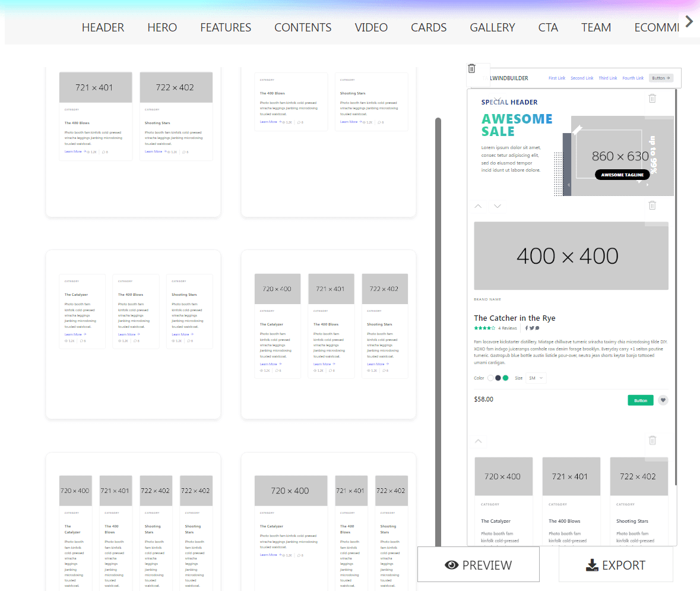Image resolution: width=700 pixels, height=591 pixels.
Task: Click the trash icon on the bottom cards block
Action: 652,441
